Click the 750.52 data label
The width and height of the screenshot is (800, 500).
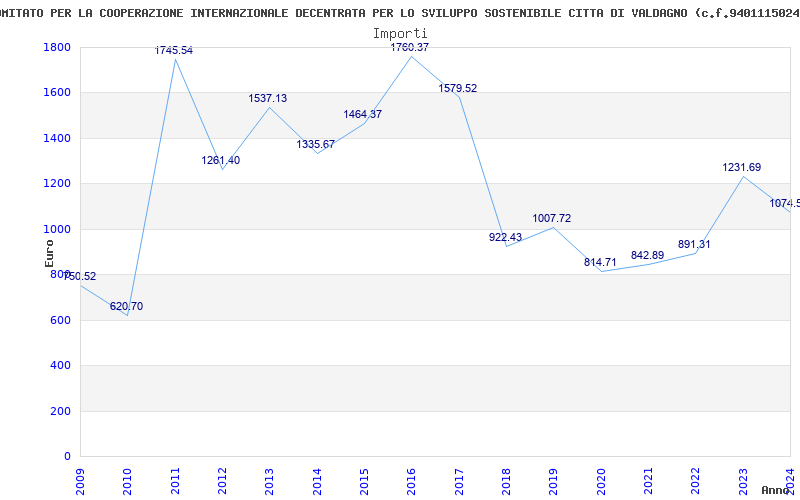tap(80, 276)
